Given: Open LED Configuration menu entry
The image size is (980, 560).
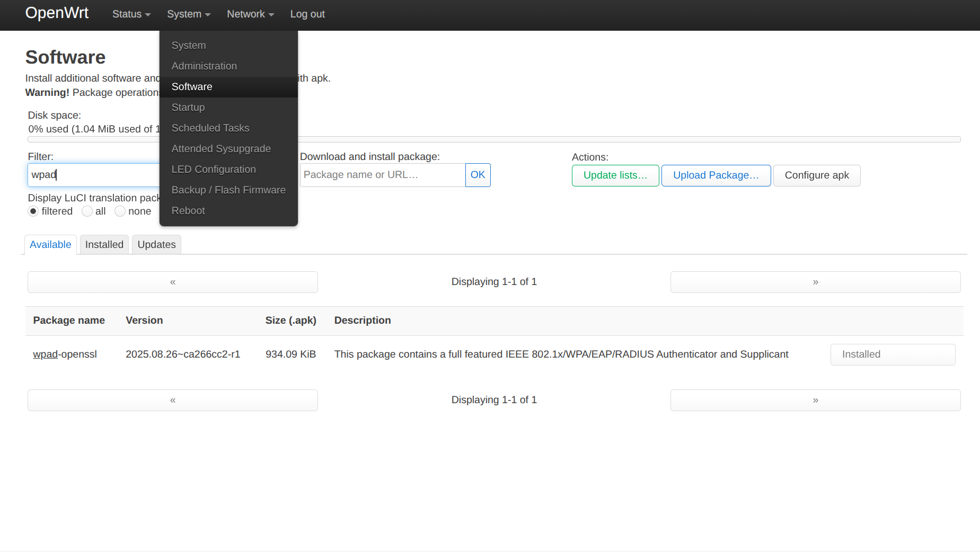Looking at the screenshot, I should [228, 170].
